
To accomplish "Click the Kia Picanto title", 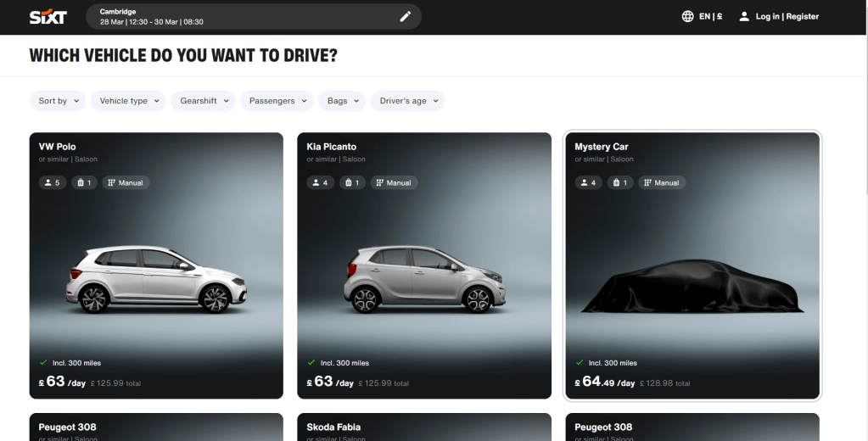I will click(331, 147).
